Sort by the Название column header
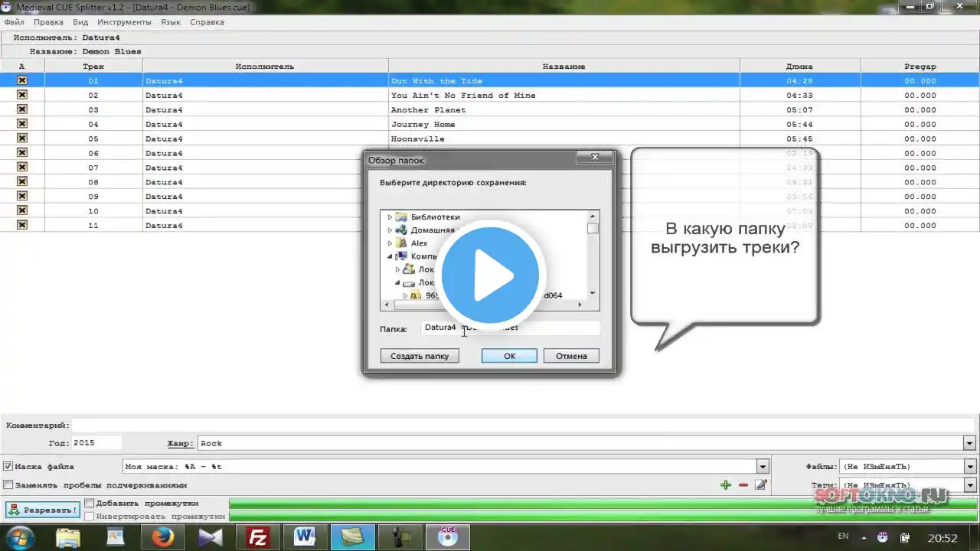The image size is (980, 551). (563, 67)
